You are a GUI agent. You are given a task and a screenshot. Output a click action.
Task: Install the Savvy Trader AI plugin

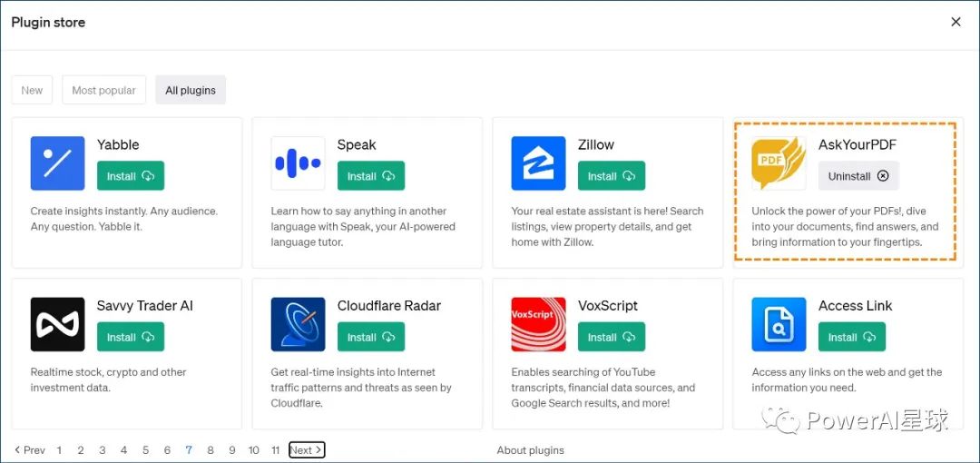pos(131,337)
